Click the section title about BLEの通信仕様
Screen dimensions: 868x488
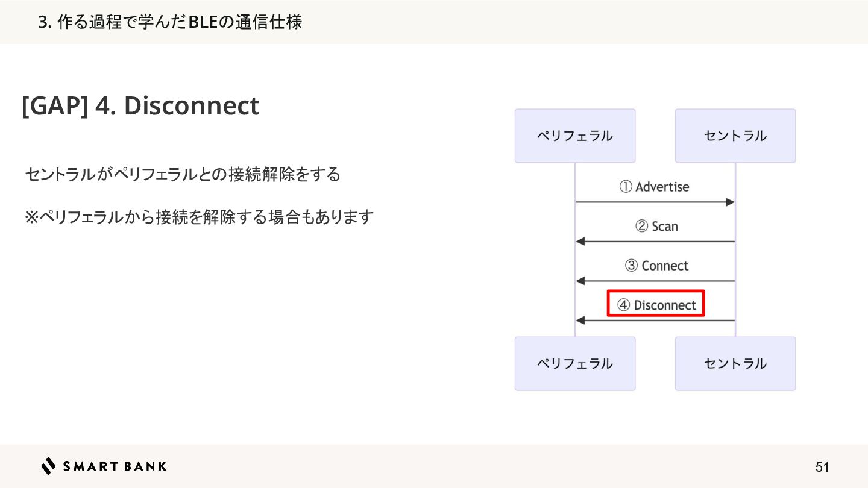[x=169, y=22]
